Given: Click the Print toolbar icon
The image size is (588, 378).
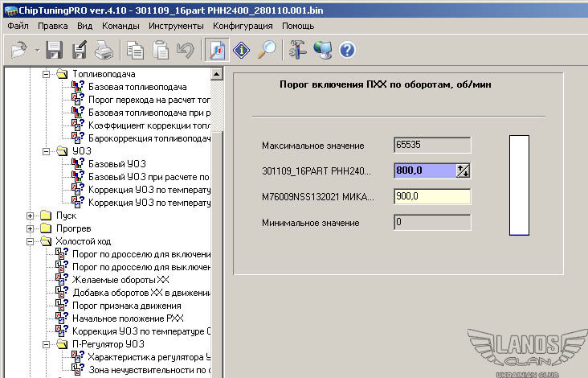Looking at the screenshot, I should (104, 50).
